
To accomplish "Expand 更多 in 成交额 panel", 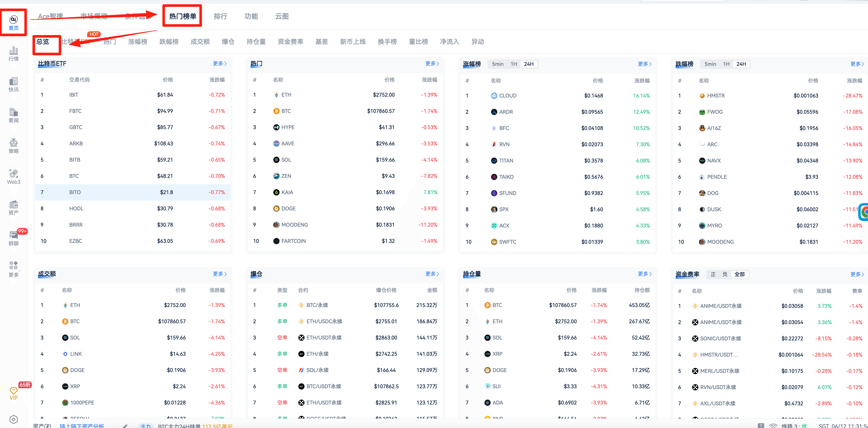I will tap(220, 274).
